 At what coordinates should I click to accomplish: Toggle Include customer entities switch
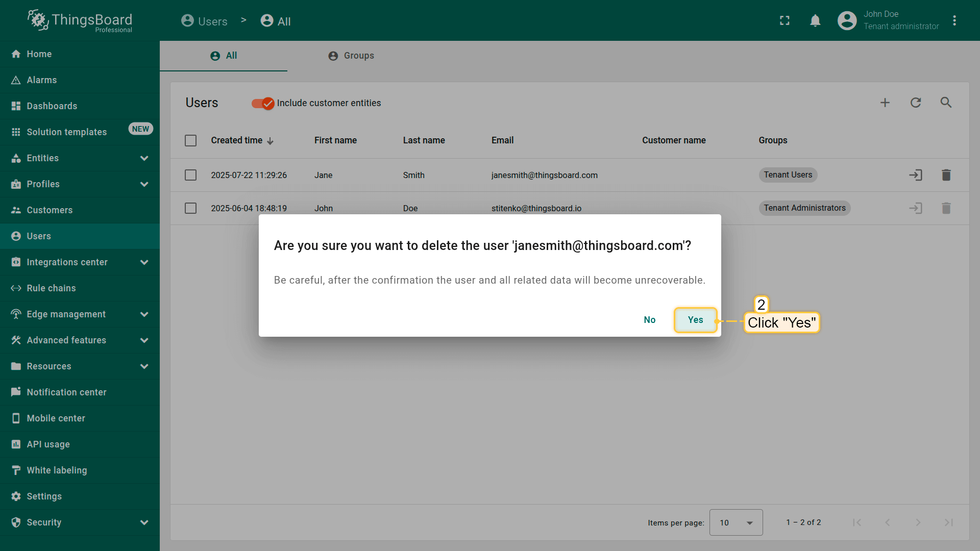[263, 103]
